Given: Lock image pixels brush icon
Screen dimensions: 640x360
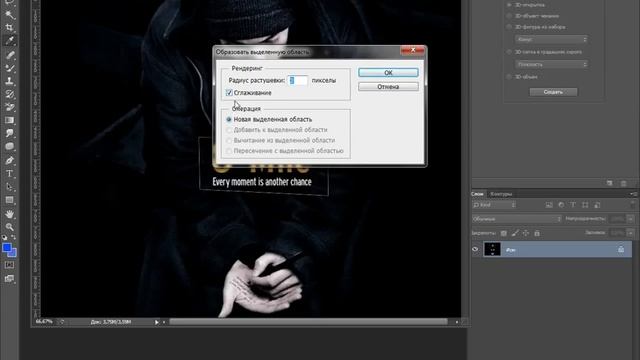Looking at the screenshot, I should pyautogui.click(x=515, y=233).
